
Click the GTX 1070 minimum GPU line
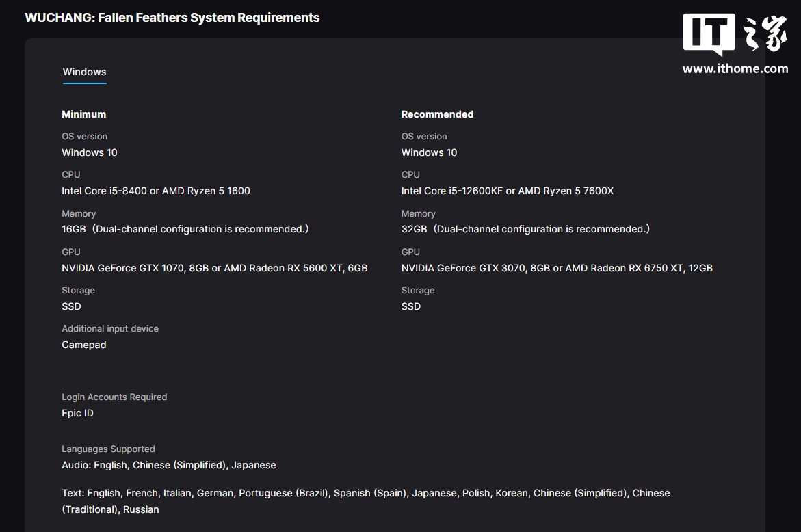click(x=214, y=268)
